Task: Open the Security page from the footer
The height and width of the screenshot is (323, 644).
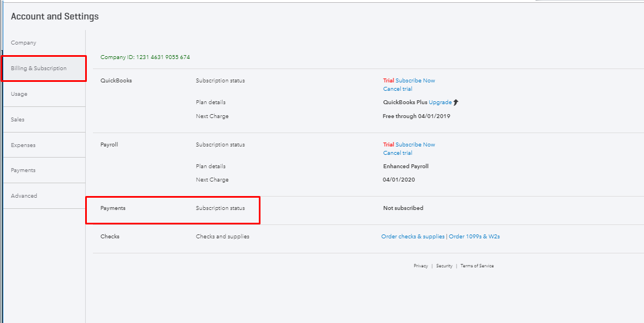Action: 445,266
